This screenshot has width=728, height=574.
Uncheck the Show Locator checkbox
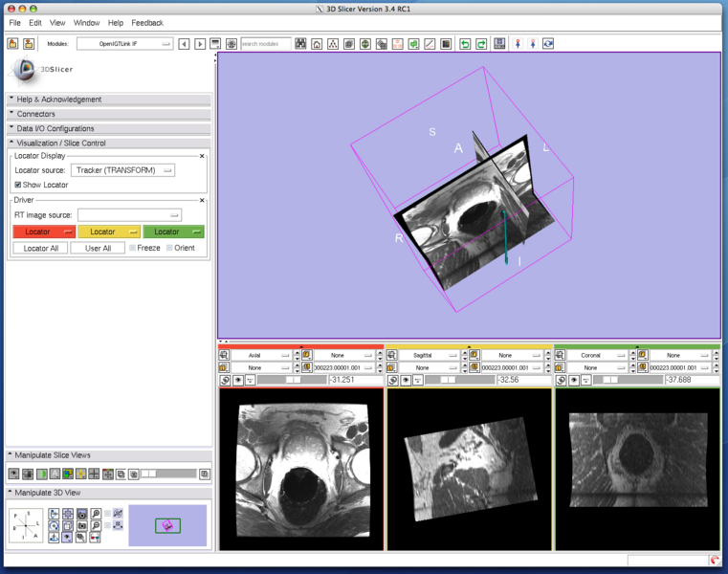pyautogui.click(x=17, y=185)
